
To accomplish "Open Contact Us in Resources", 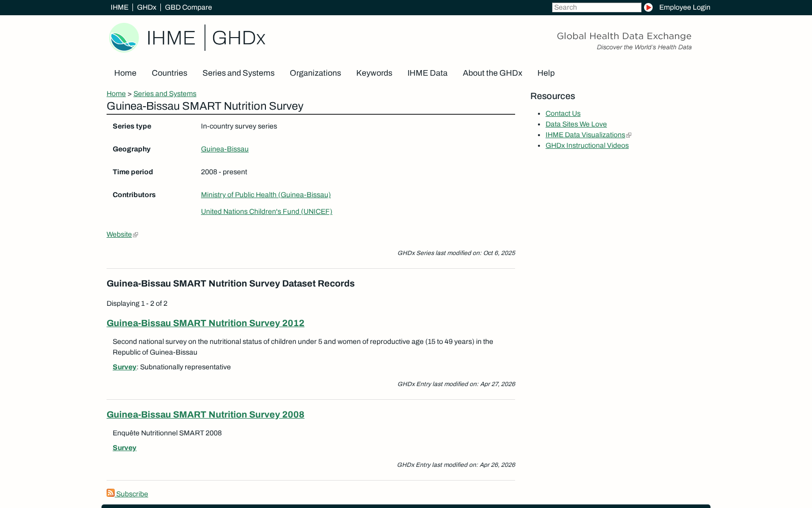I will [563, 113].
